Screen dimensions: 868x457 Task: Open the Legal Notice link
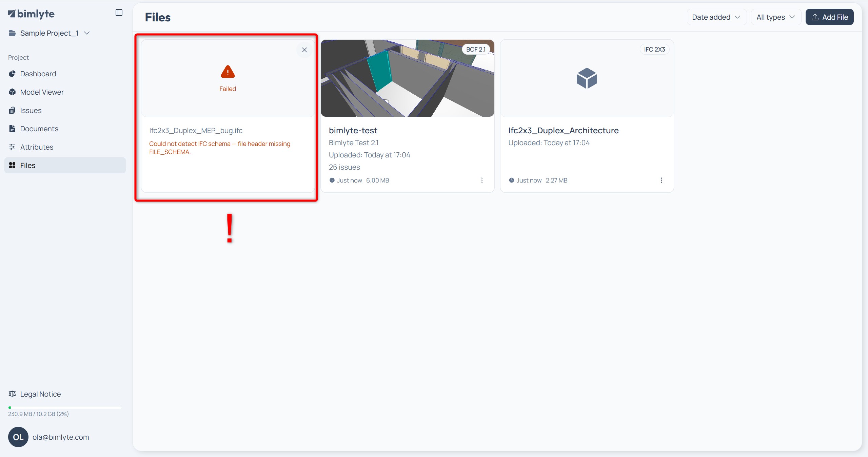[40, 394]
